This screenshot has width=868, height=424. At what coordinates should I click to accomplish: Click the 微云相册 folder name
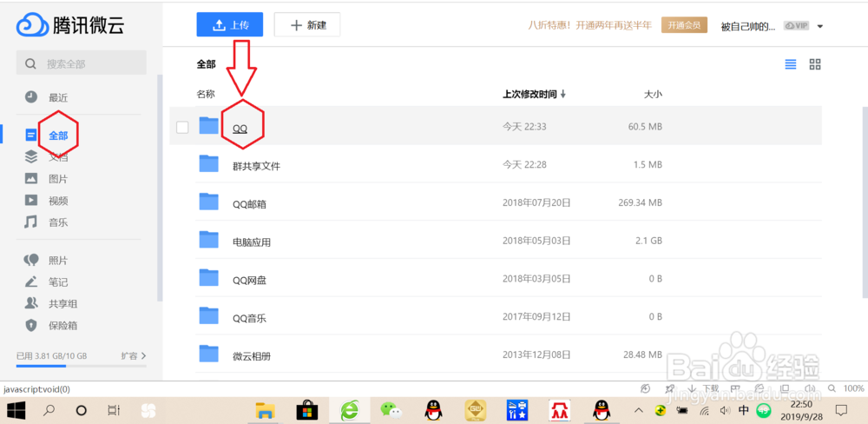click(252, 356)
